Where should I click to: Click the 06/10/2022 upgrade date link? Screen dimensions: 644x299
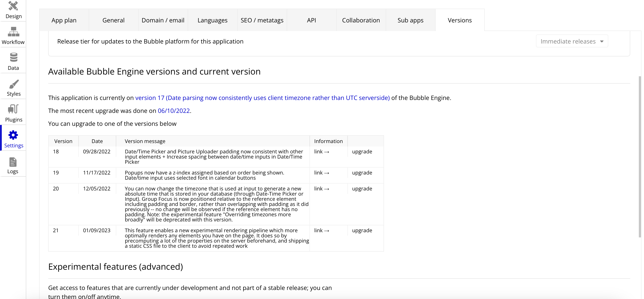pyautogui.click(x=174, y=111)
